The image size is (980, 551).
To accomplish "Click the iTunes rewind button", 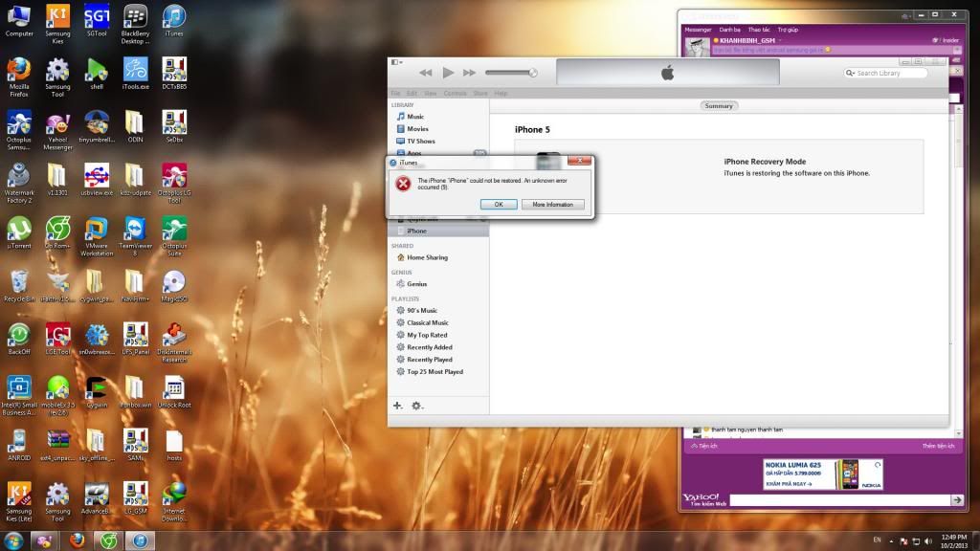I will 426,73.
